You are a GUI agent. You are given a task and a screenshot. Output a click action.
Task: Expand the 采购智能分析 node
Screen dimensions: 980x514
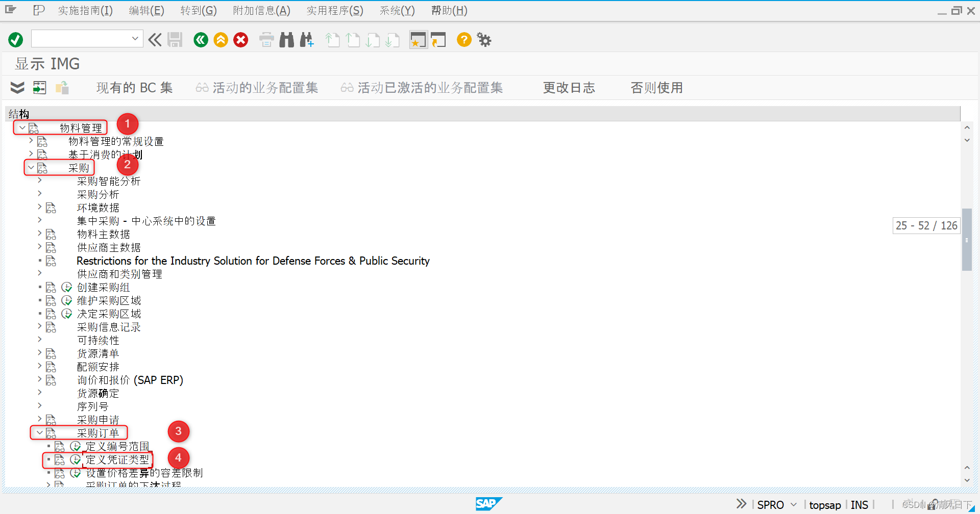pyautogui.click(x=40, y=180)
